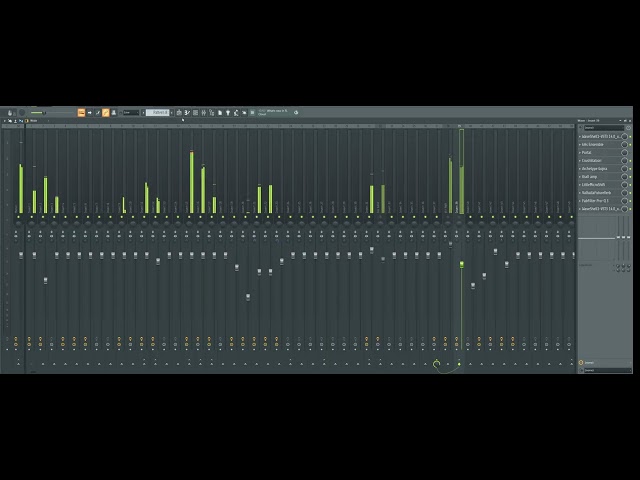Open the Portal plugin slot

tap(599, 153)
